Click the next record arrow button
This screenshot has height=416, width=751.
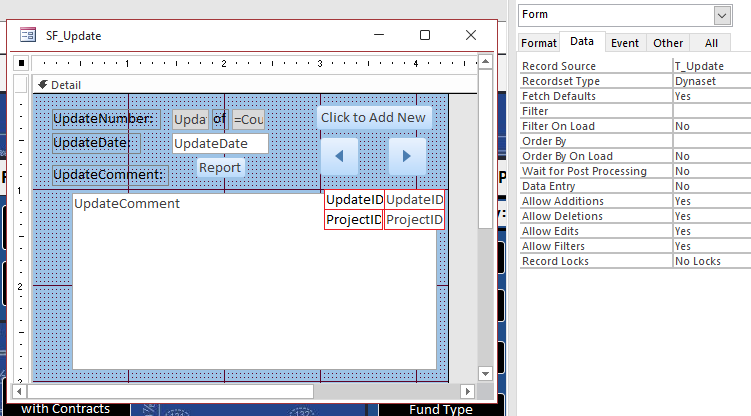click(407, 156)
